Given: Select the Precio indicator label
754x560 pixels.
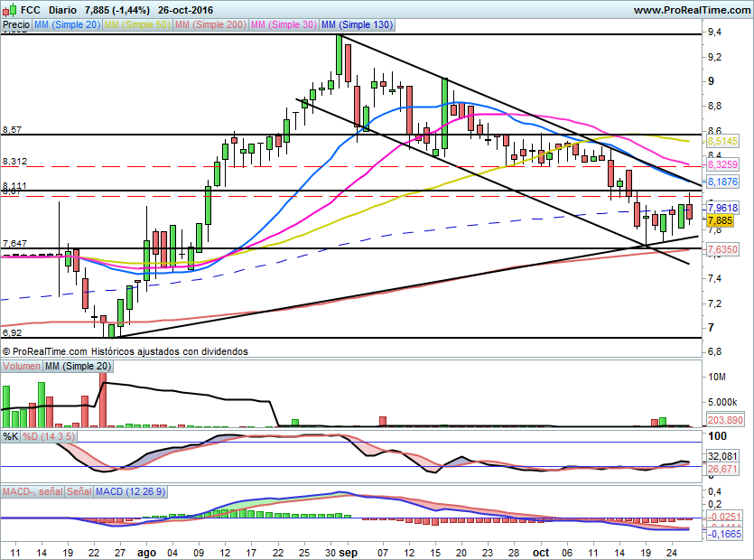Looking at the screenshot, I should click(16, 24).
